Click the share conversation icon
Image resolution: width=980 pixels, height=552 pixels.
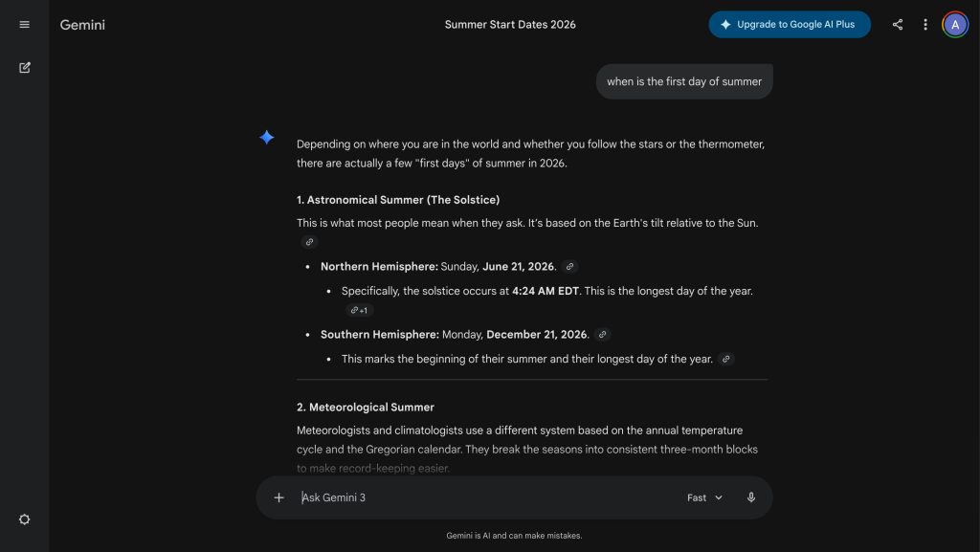tap(898, 25)
